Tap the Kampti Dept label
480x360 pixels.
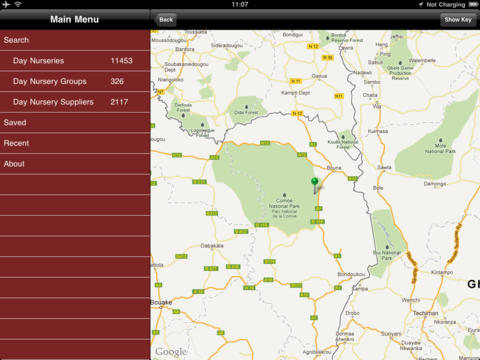(x=295, y=93)
